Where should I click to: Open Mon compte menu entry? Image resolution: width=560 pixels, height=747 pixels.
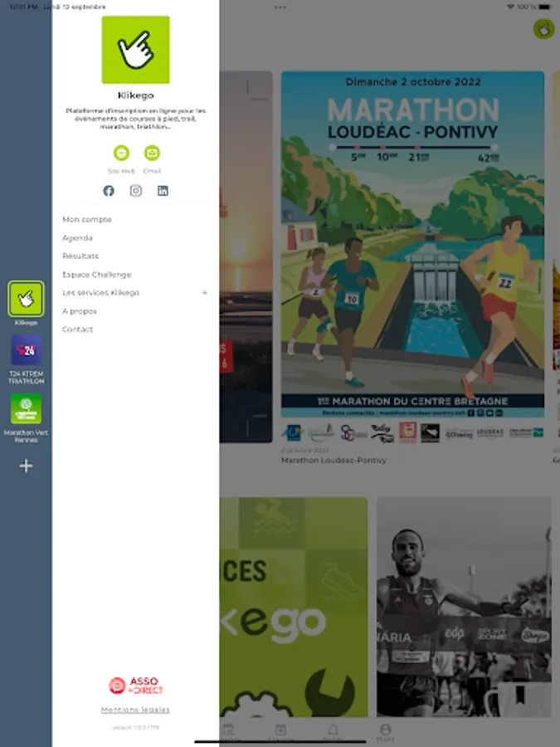click(x=86, y=219)
